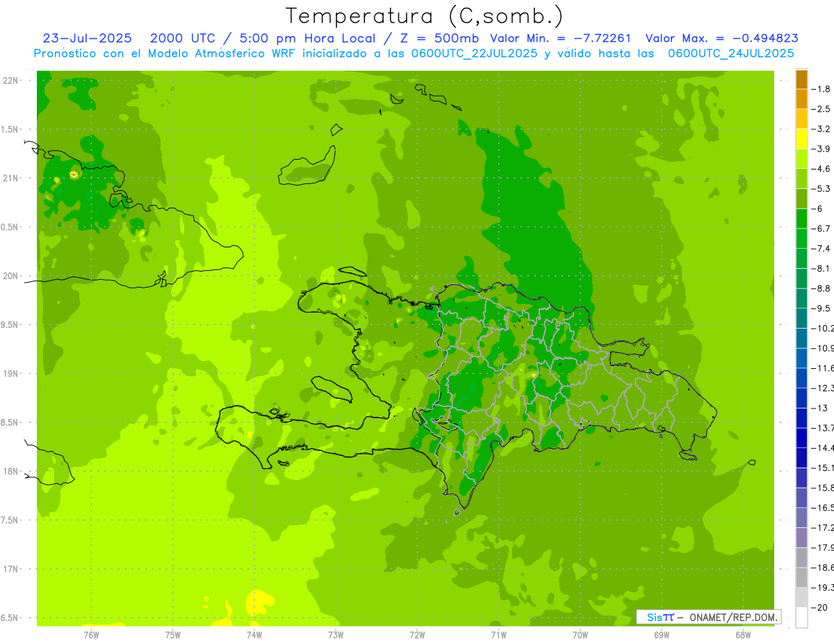Select the "Z = 500mb" level text
This screenshot has height=644, width=834.
tap(439, 38)
